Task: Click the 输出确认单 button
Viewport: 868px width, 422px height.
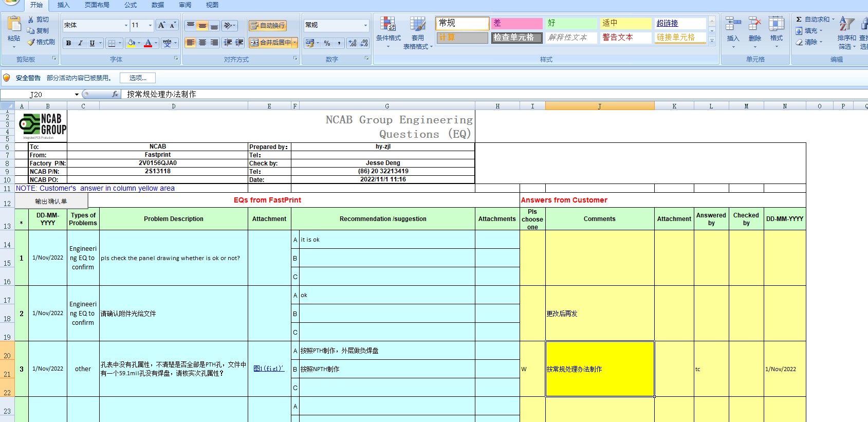Action: (51, 201)
